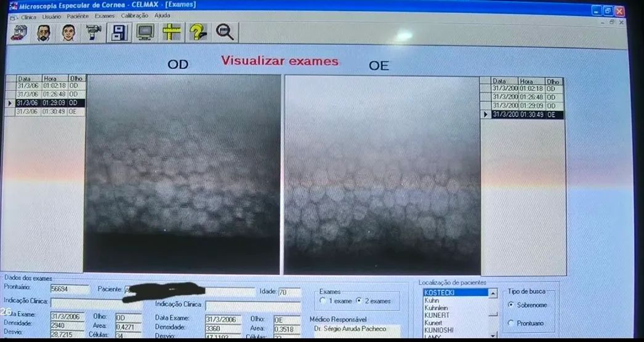Click the right Indicação Clínica field
This screenshot has width=644, height=342.
pos(253,307)
